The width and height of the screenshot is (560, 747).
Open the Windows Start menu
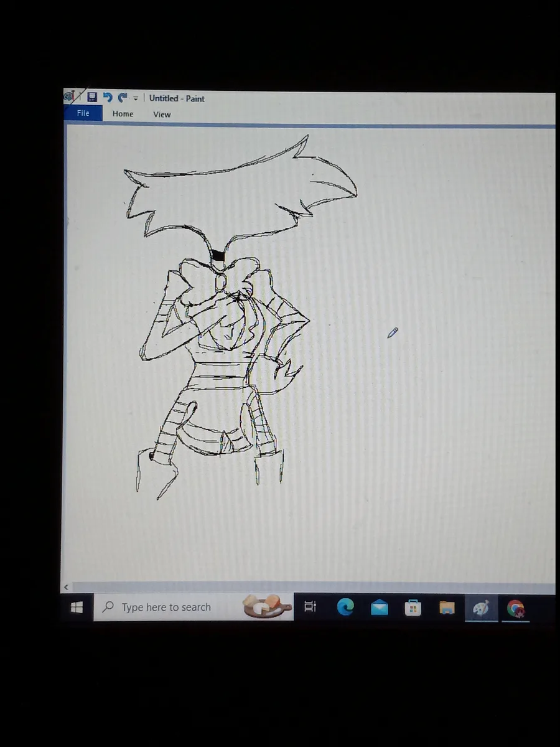pyautogui.click(x=77, y=607)
